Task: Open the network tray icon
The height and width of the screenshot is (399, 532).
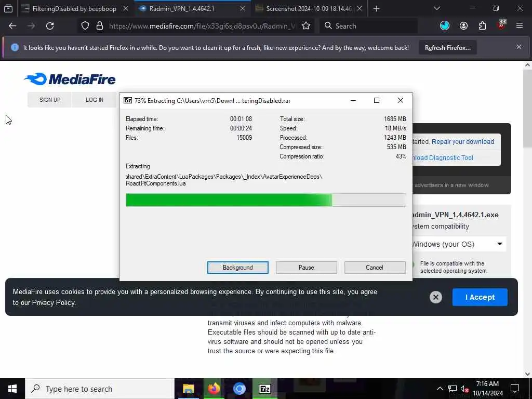Action: pos(453,389)
